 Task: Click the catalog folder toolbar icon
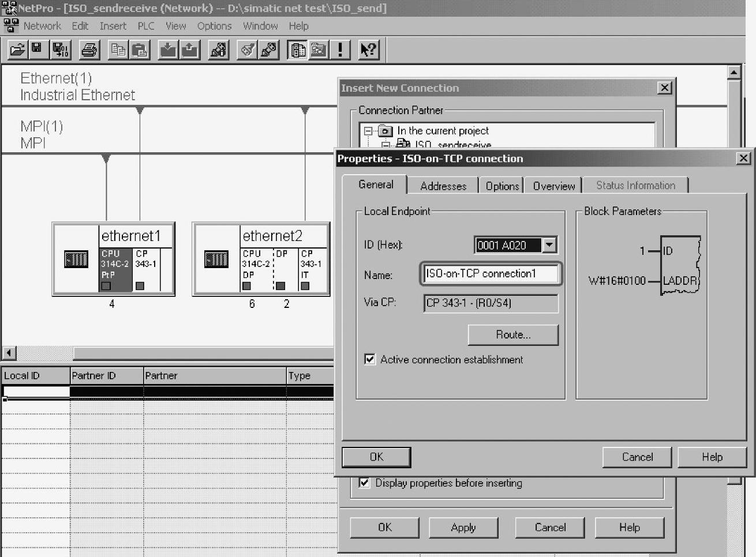click(319, 50)
